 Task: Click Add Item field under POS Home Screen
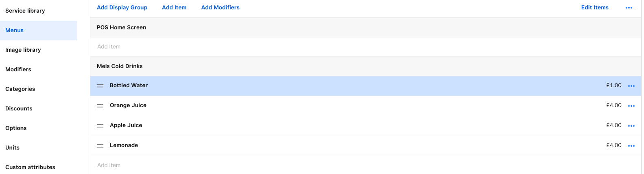109,46
